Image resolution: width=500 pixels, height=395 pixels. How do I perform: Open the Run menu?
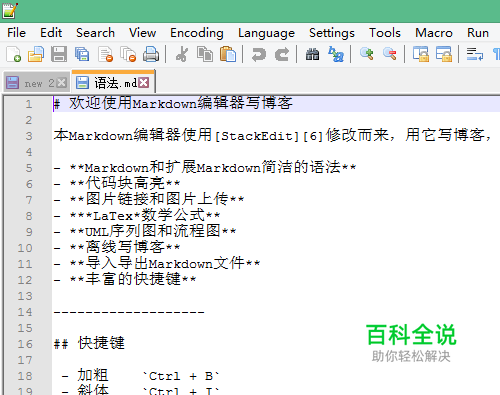tap(478, 33)
